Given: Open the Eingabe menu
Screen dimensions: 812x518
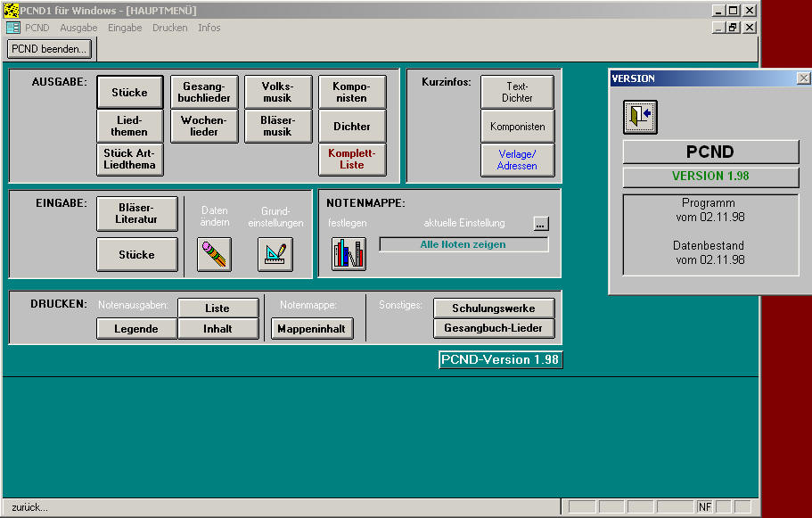Looking at the screenshot, I should (x=125, y=28).
